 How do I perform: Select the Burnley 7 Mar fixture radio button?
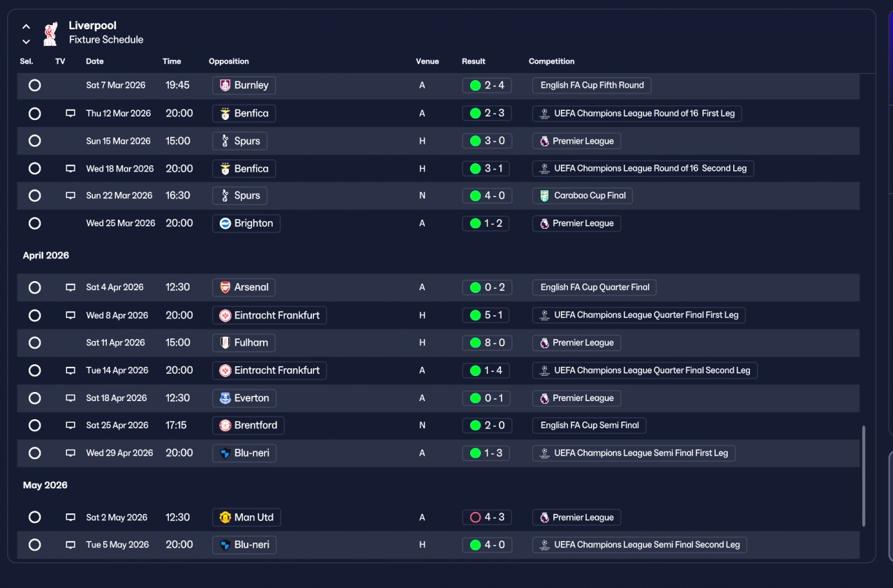coord(35,85)
